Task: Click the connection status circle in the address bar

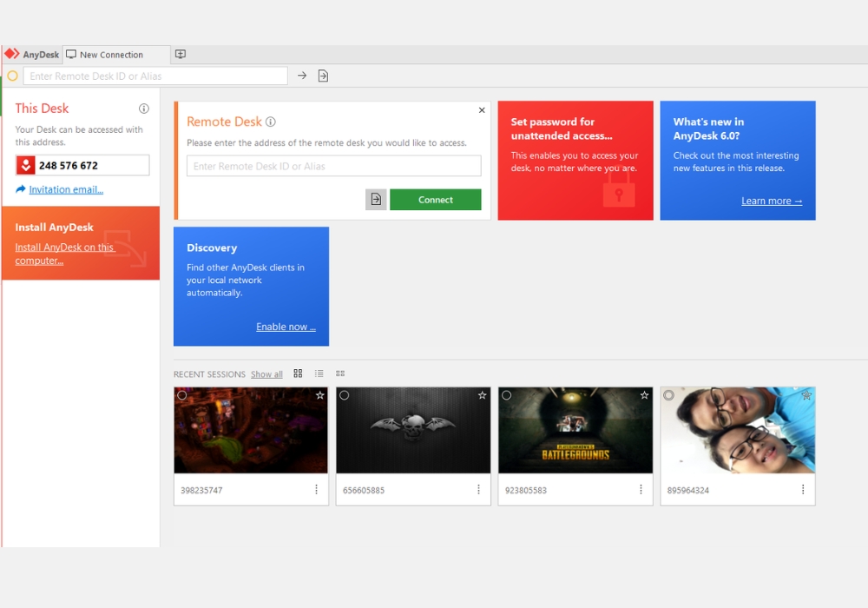Action: [x=13, y=76]
